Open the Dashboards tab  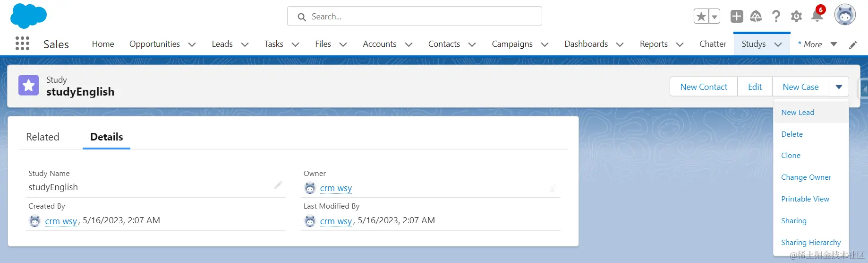pyautogui.click(x=586, y=44)
